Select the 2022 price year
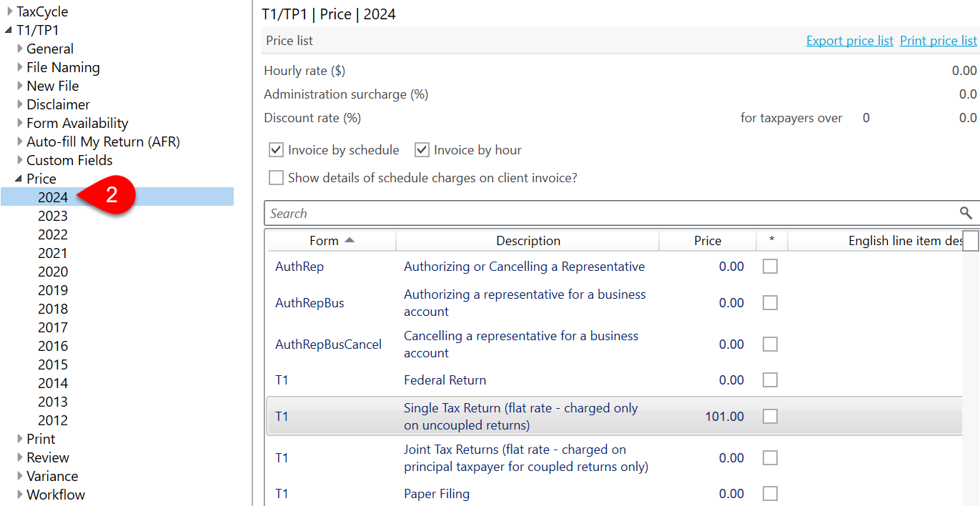Viewport: 980px width, 506px height. 53,234
